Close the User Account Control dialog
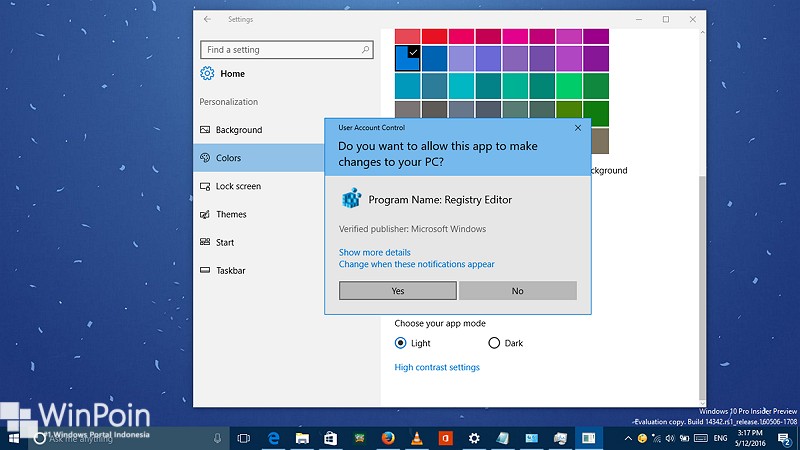The width and height of the screenshot is (800, 450). coord(578,128)
